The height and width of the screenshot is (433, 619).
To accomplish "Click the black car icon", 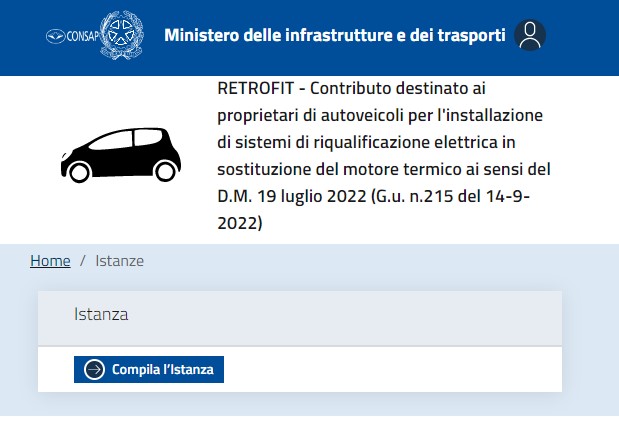I will point(119,155).
